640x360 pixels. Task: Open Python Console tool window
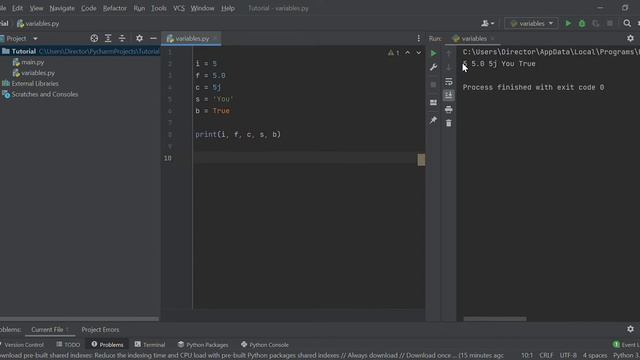tap(264, 345)
